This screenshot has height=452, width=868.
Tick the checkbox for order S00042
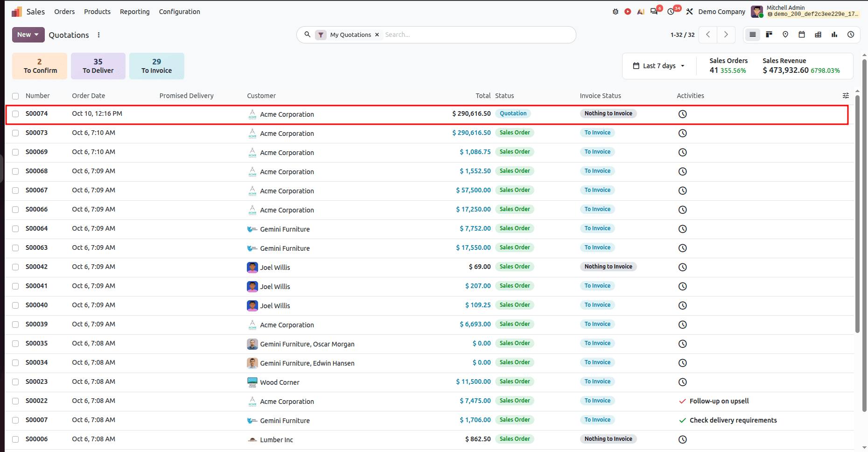(x=15, y=267)
